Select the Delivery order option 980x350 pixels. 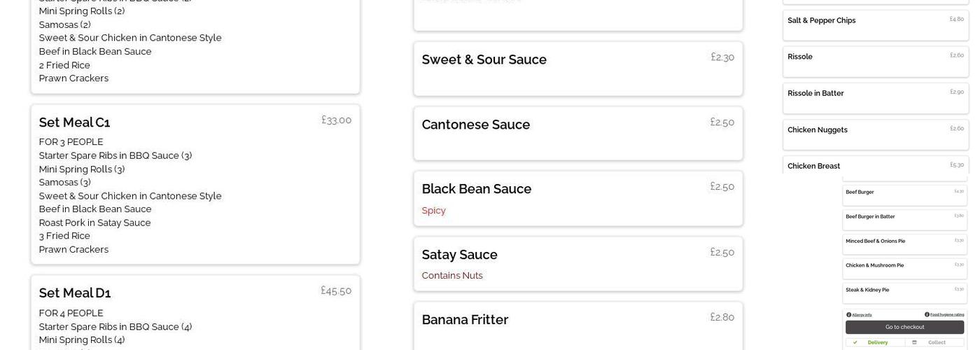877,342
